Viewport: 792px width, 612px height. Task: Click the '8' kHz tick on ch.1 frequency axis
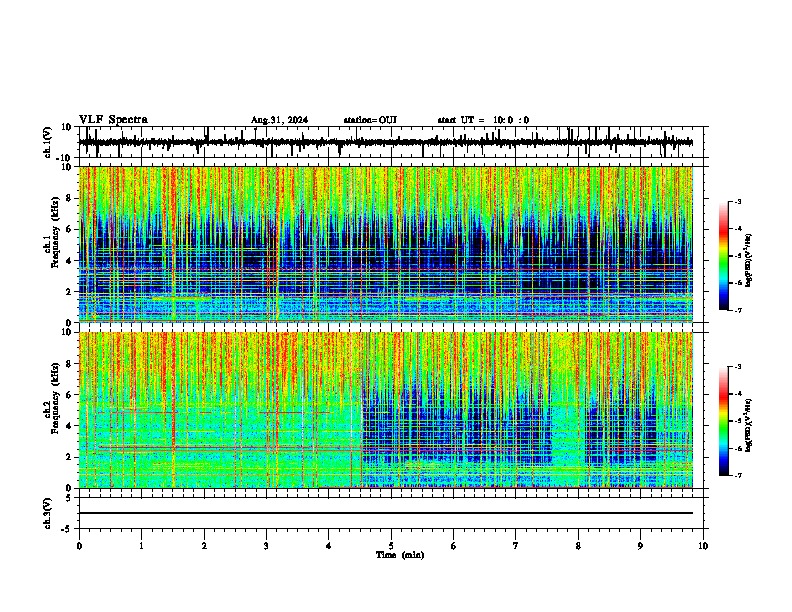click(x=69, y=198)
